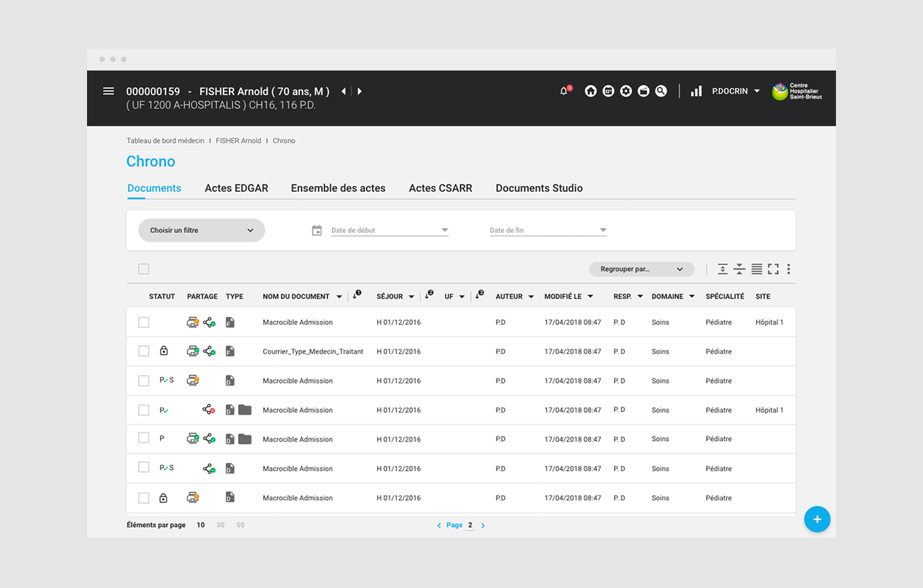Click the clapperboard icon in header
923x588 pixels.
[643, 91]
